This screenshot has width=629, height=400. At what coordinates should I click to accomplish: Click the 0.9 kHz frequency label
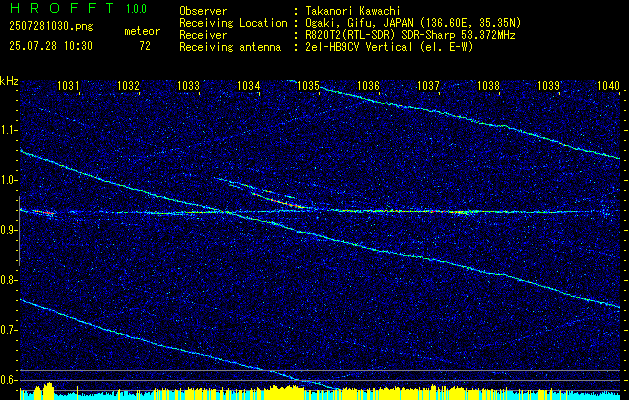point(9,230)
